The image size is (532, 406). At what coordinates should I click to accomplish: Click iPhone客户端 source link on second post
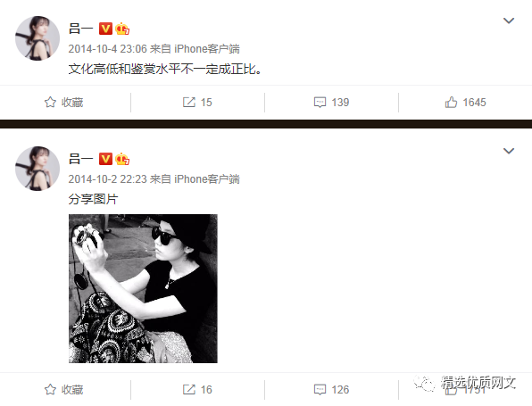[x=207, y=179]
